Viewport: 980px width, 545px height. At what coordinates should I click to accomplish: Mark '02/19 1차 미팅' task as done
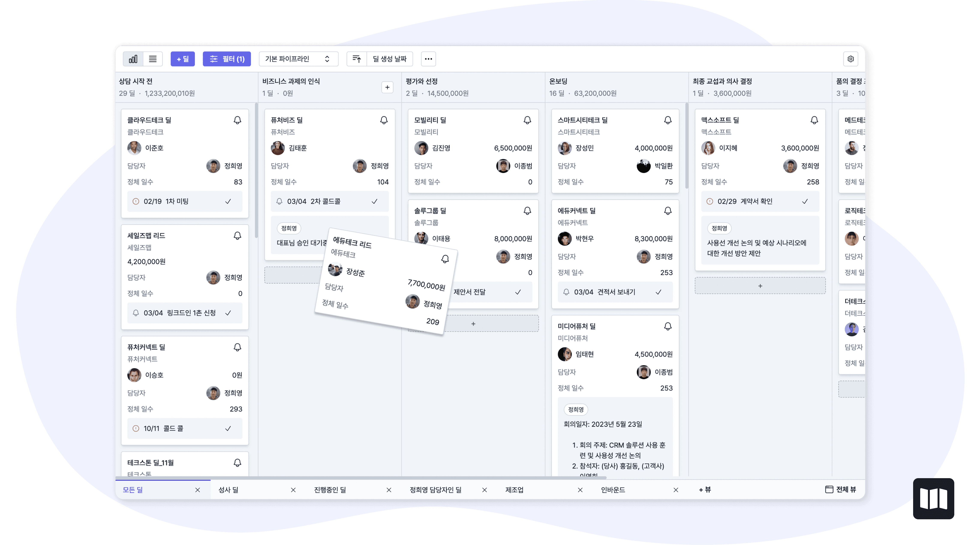[228, 202]
